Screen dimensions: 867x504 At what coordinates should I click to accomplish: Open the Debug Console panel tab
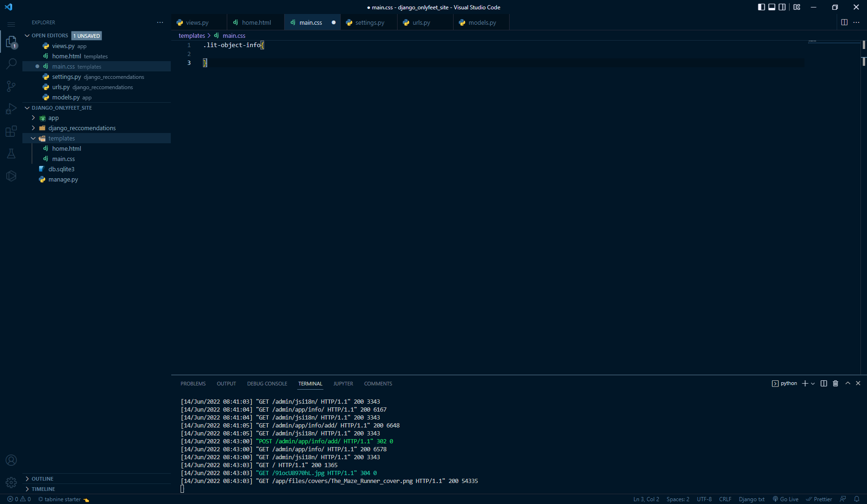[x=267, y=384]
